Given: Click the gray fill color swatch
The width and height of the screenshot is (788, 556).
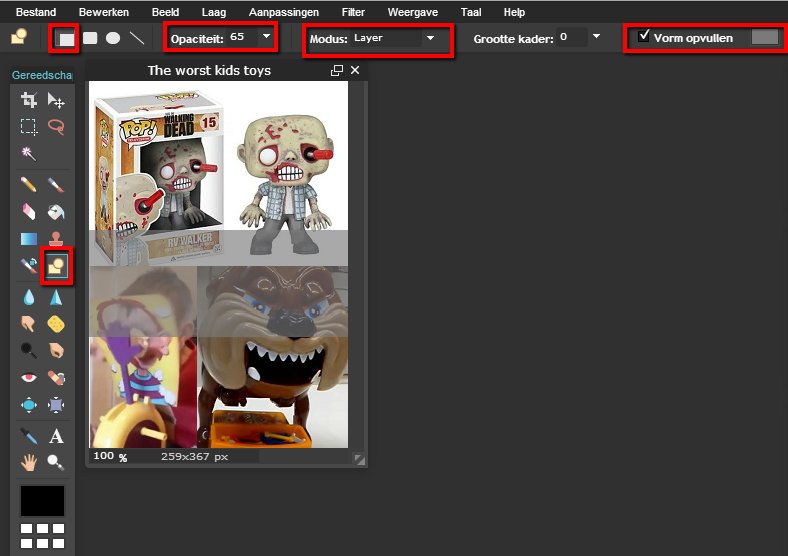Looking at the screenshot, I should [x=765, y=37].
